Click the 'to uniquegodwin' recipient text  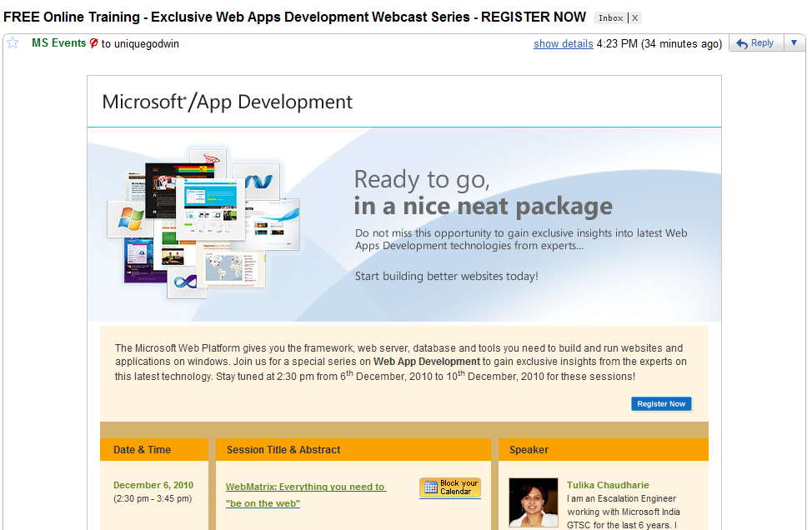click(140, 43)
